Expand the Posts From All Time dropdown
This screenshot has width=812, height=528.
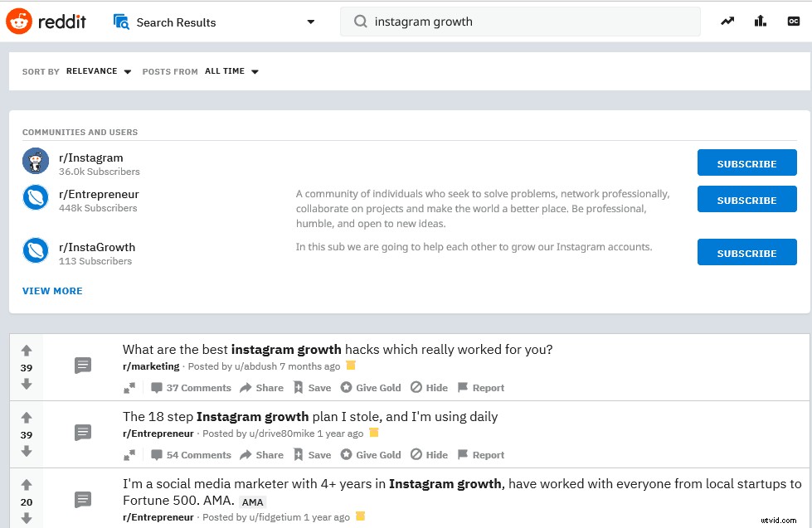pos(231,71)
